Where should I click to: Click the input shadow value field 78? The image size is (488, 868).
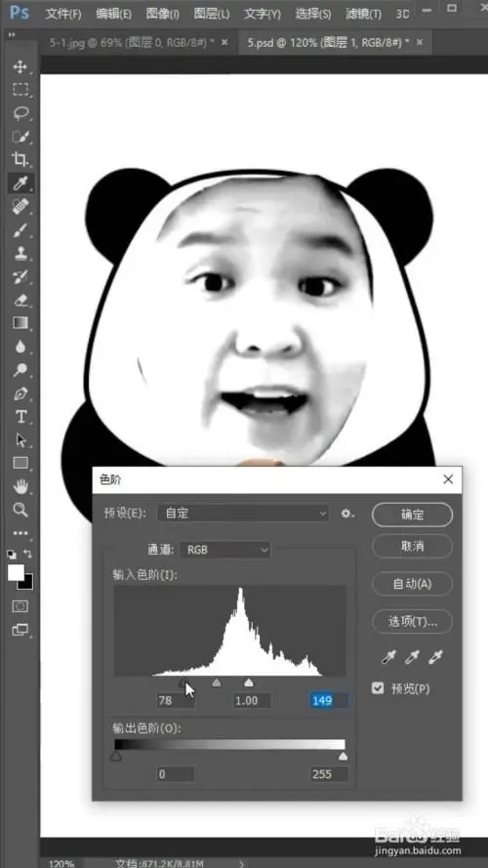point(176,701)
